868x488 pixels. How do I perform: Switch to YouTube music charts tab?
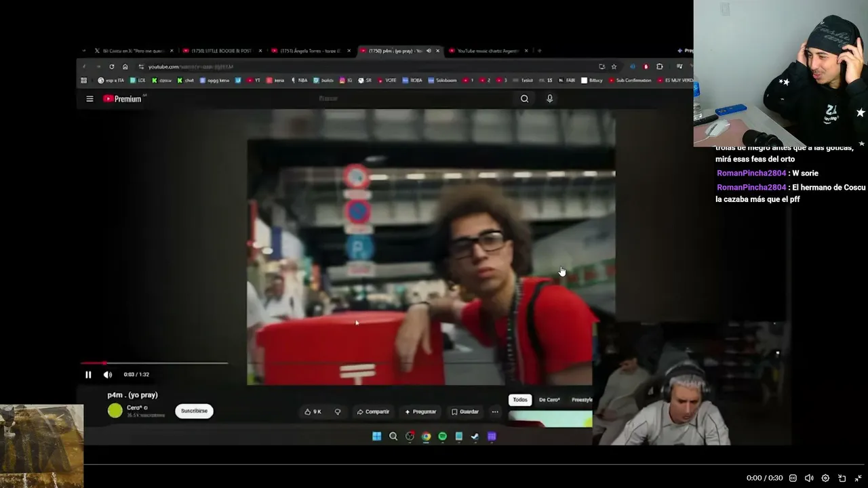point(489,51)
